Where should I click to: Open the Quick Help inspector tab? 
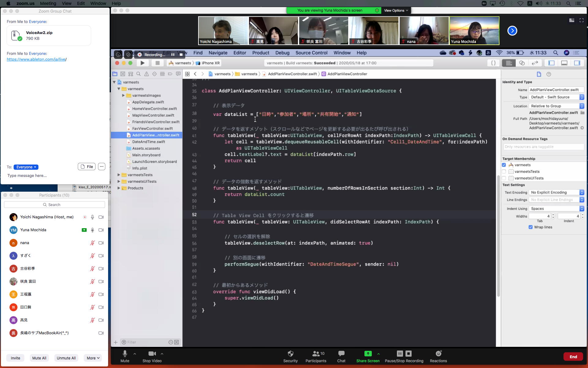pos(548,74)
